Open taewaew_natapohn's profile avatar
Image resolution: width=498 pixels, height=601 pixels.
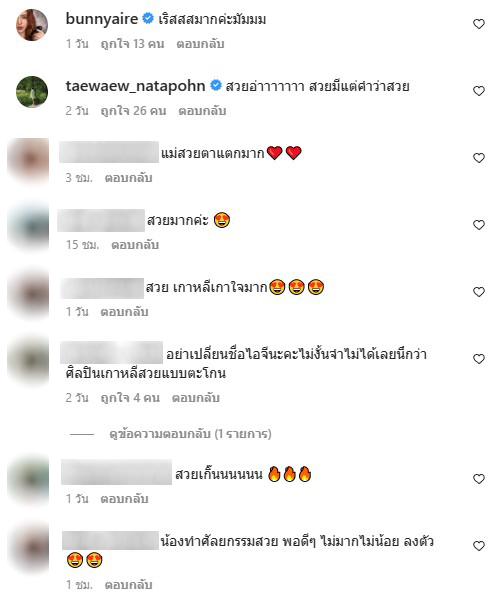pos(32,92)
